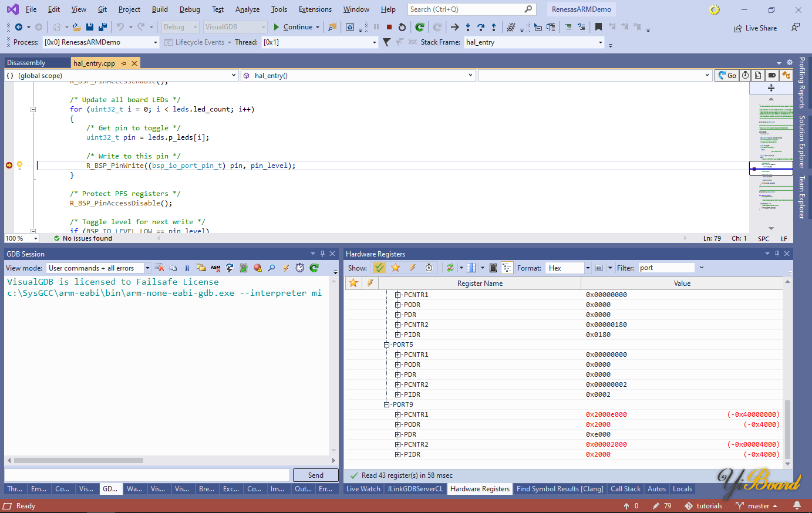Collapse the PORT5 register group
This screenshot has height=513, width=812.
point(387,345)
